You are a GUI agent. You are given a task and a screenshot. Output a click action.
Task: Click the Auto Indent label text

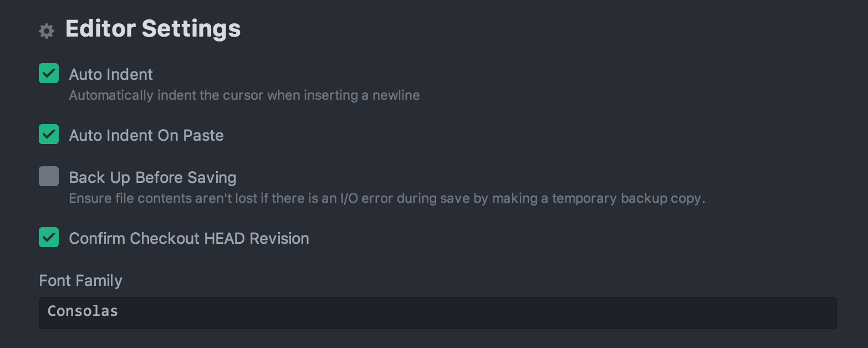point(111,74)
